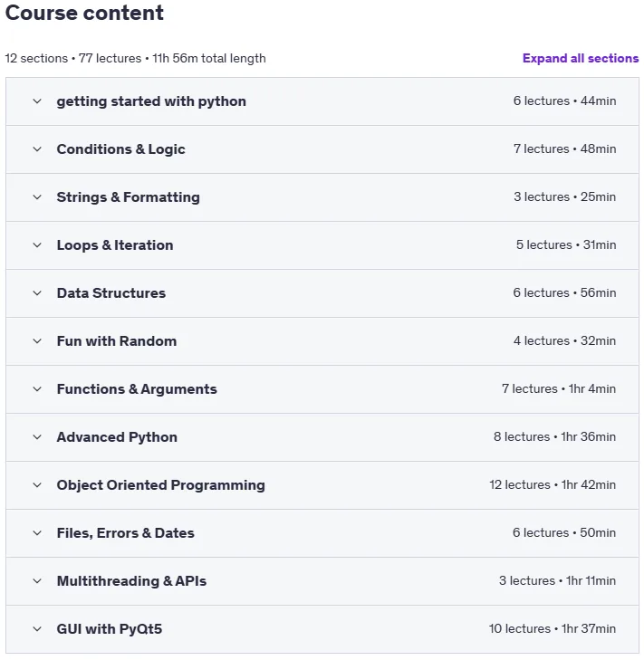Viewport: 644px width, 660px height.
Task: Click 6 lectures • 44min summary text
Action: pyautogui.click(x=564, y=101)
